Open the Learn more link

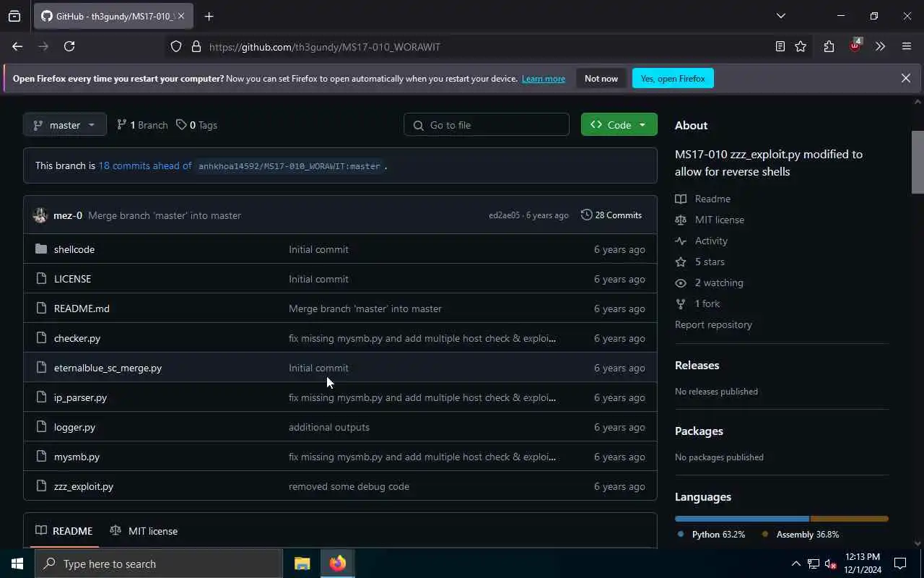point(544,79)
